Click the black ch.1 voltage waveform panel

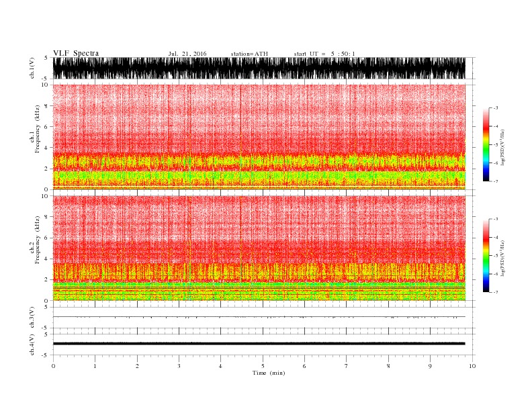pos(259,68)
